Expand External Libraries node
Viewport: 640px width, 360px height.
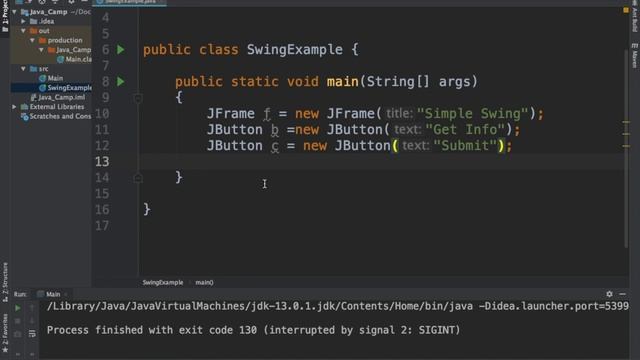[15, 107]
